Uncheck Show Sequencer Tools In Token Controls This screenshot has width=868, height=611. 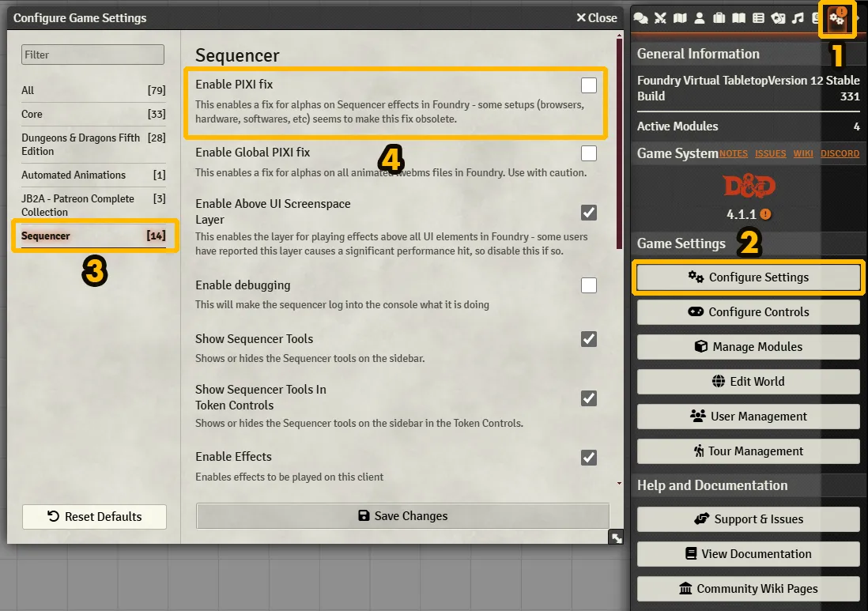tap(589, 398)
